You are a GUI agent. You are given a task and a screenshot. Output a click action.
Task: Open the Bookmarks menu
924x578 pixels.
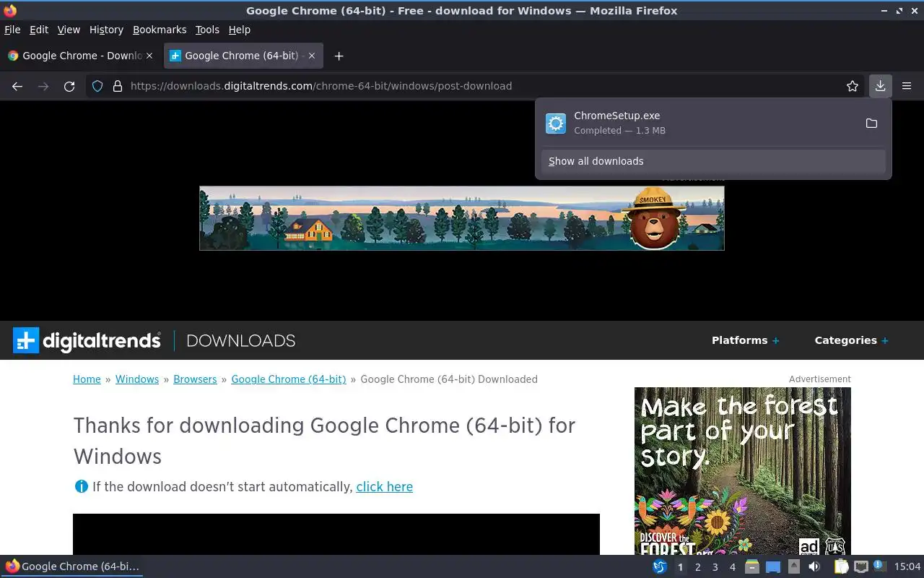pos(160,30)
